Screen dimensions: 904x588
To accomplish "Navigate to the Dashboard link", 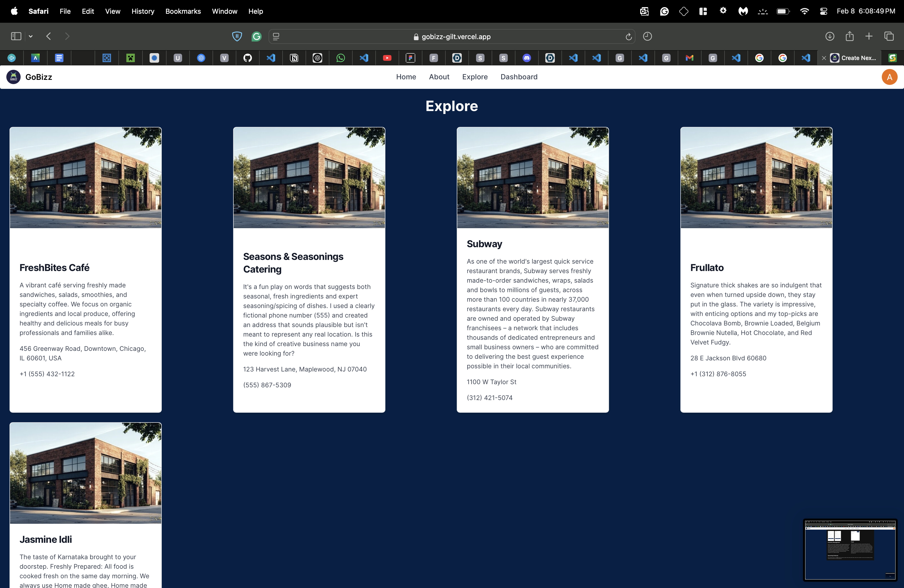I will pos(518,77).
